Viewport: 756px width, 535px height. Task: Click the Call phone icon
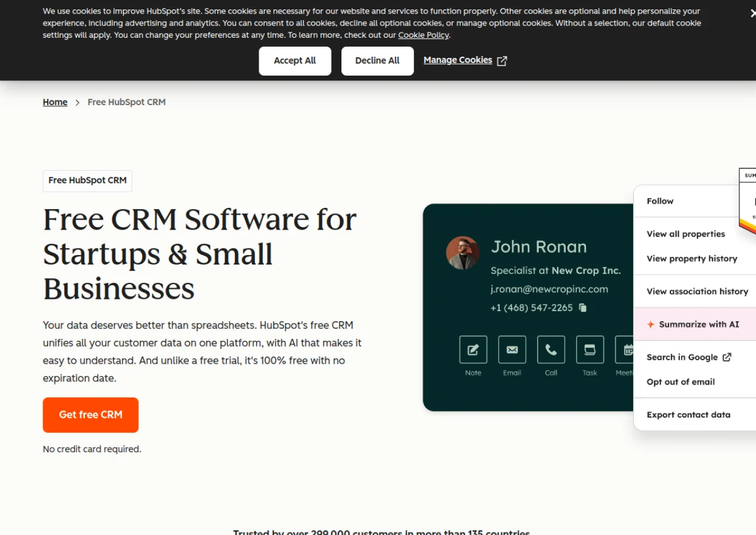551,350
